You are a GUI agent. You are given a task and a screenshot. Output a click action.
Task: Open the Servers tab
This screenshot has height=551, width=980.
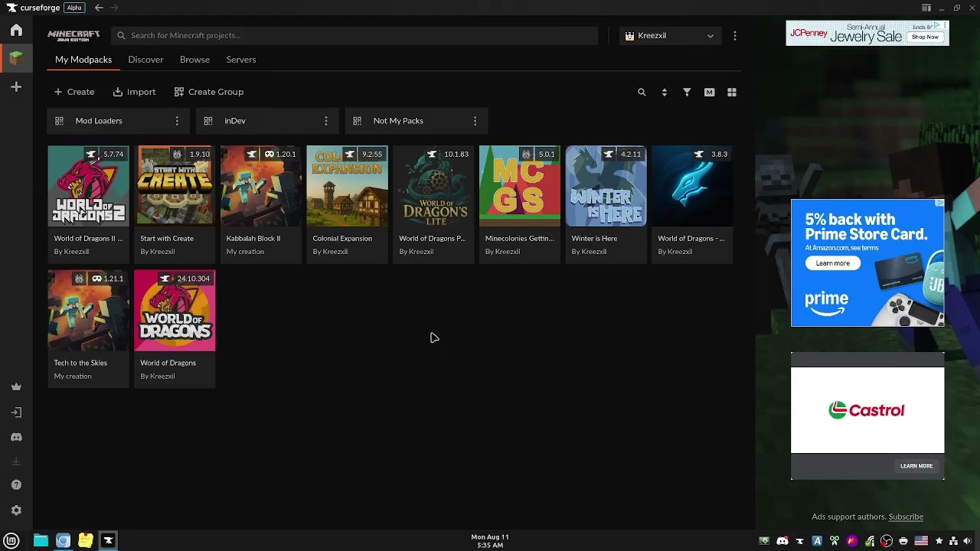pyautogui.click(x=241, y=60)
